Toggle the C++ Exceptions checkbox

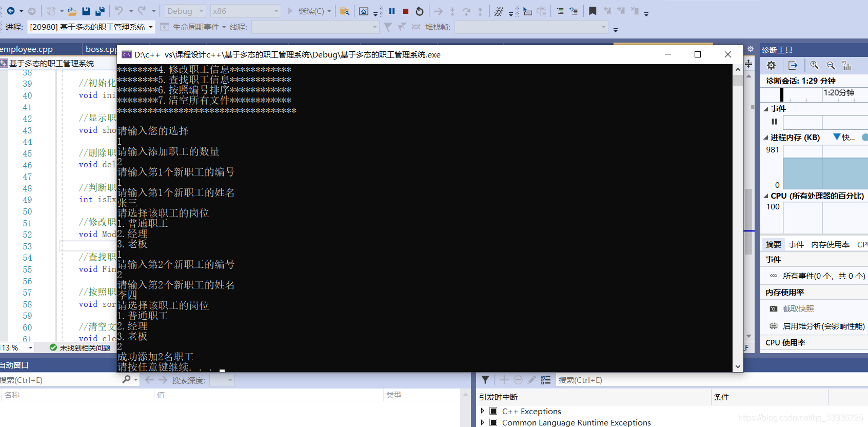[x=494, y=411]
